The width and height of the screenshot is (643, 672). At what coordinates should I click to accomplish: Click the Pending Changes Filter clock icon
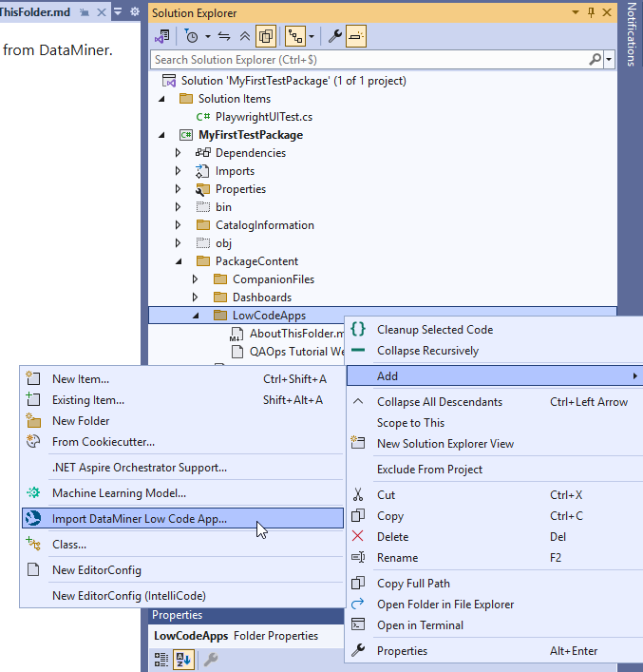point(191,36)
